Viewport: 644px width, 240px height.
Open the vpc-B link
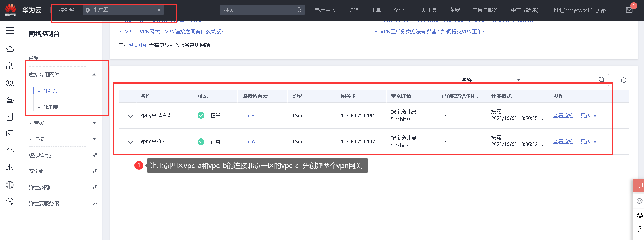click(x=248, y=116)
